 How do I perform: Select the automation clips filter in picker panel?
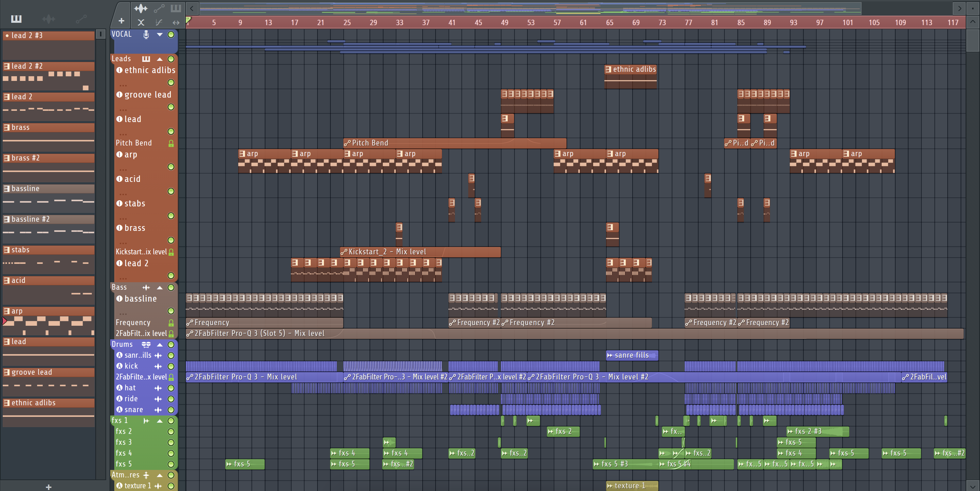click(81, 19)
